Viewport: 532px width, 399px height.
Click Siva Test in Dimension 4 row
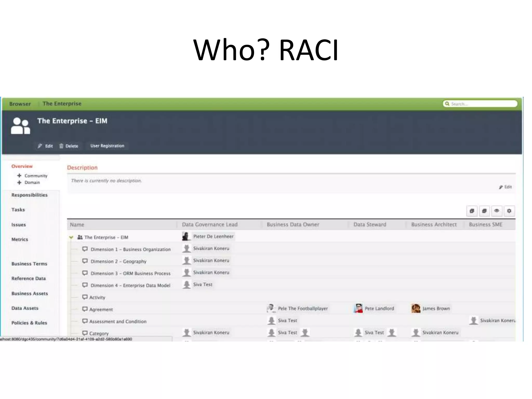pyautogui.click(x=203, y=284)
